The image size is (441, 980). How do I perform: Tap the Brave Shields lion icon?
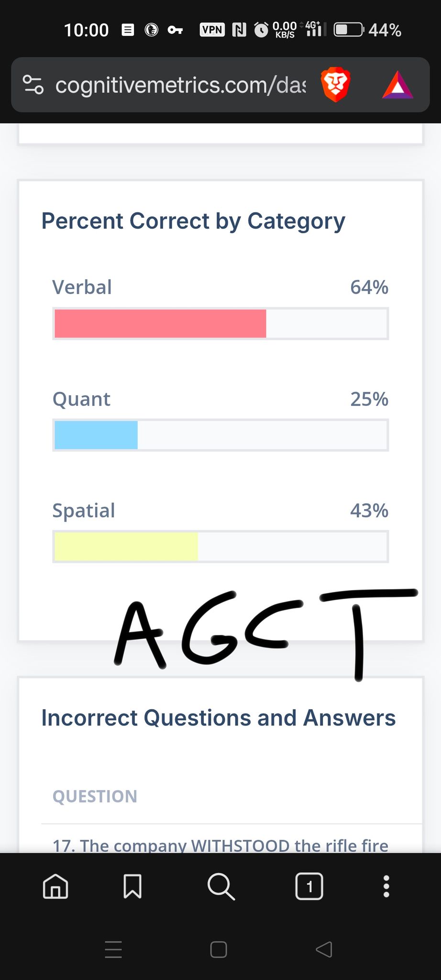coord(335,85)
